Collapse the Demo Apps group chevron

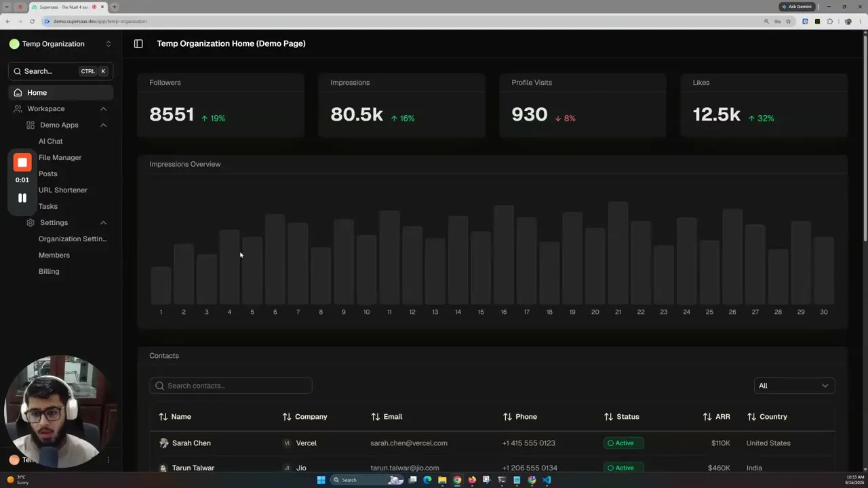pos(103,125)
